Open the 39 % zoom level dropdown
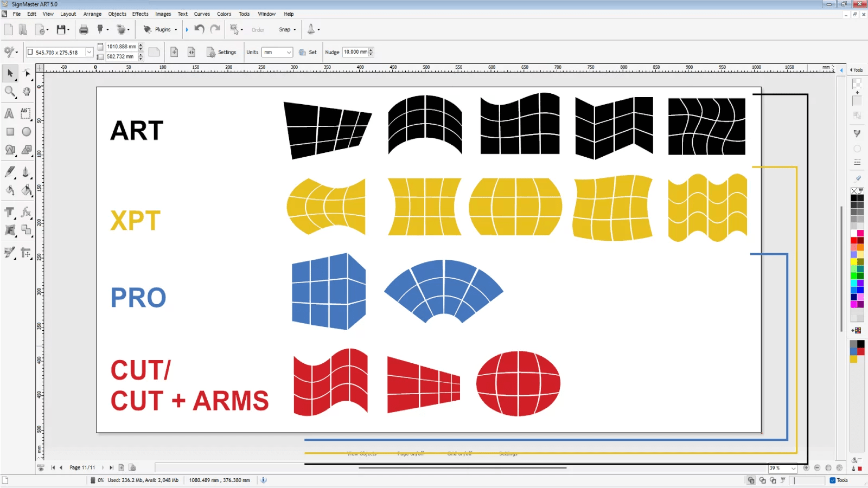 tap(794, 468)
